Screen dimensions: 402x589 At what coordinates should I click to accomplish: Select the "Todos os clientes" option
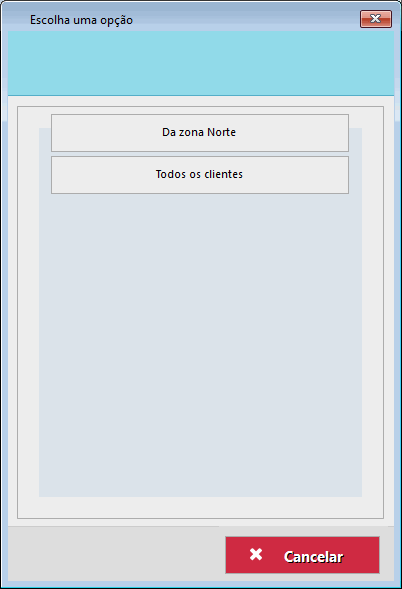tap(200, 175)
